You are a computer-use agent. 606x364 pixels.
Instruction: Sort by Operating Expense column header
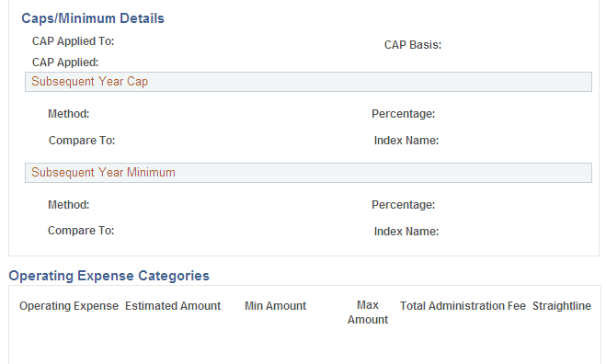pos(69,306)
